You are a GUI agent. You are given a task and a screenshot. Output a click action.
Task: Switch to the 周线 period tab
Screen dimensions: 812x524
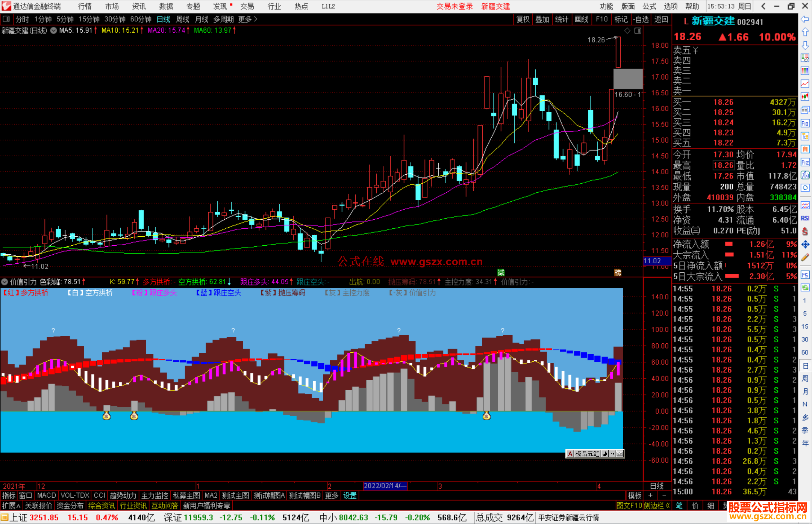coord(183,19)
